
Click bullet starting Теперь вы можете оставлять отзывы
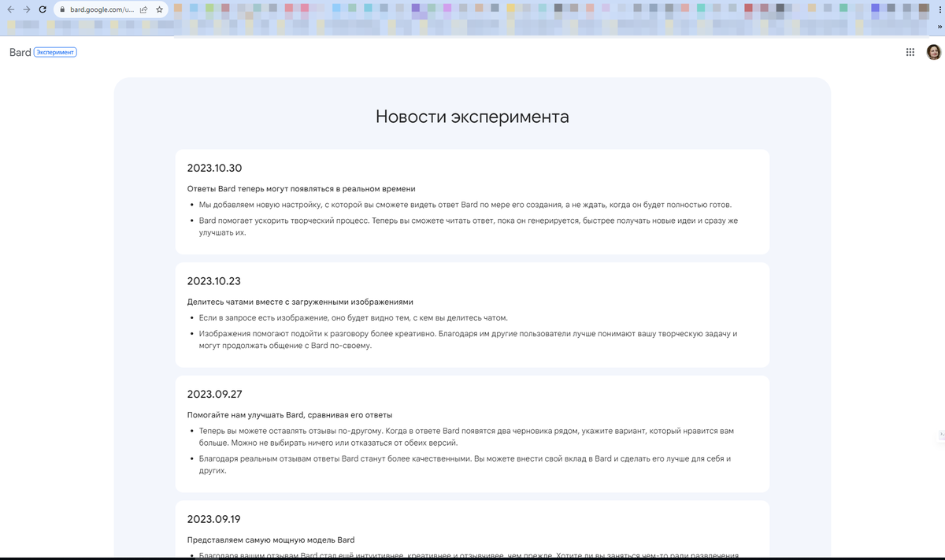[466, 437]
